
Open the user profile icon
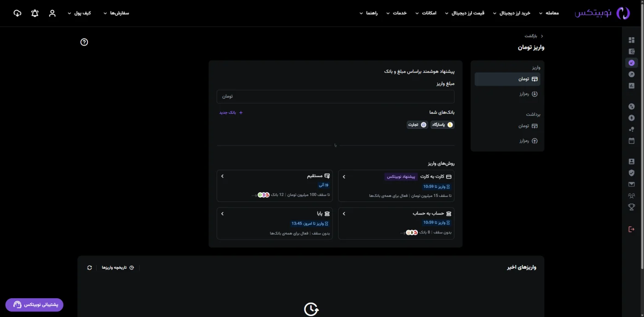[52, 13]
